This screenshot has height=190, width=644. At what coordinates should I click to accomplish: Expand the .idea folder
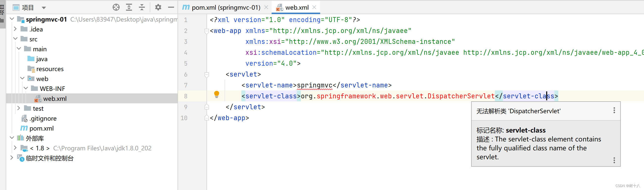tap(15, 29)
